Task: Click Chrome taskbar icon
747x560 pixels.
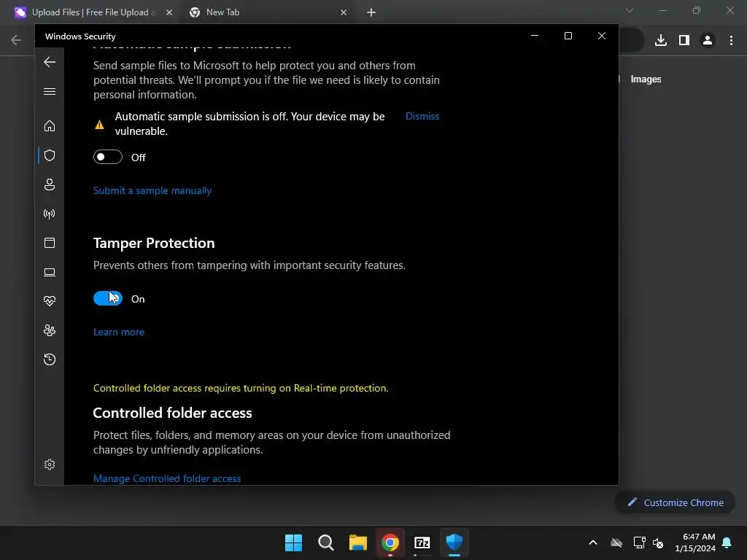Action: (390, 542)
